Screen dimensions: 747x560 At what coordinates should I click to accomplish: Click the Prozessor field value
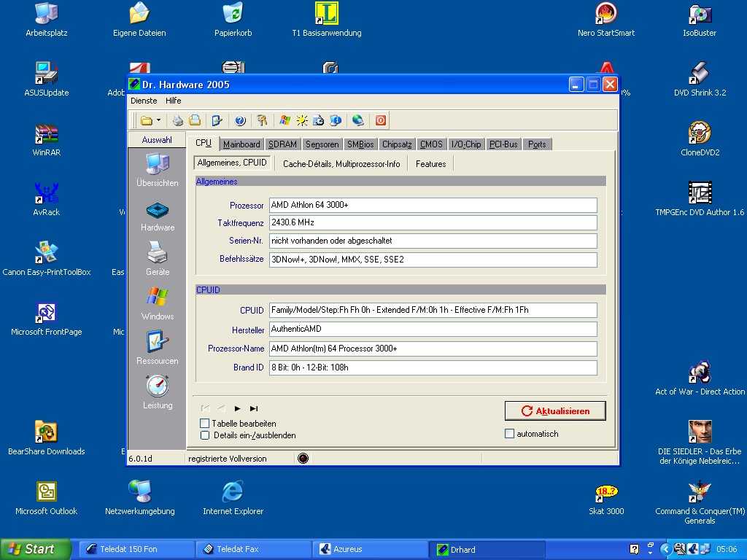433,205
